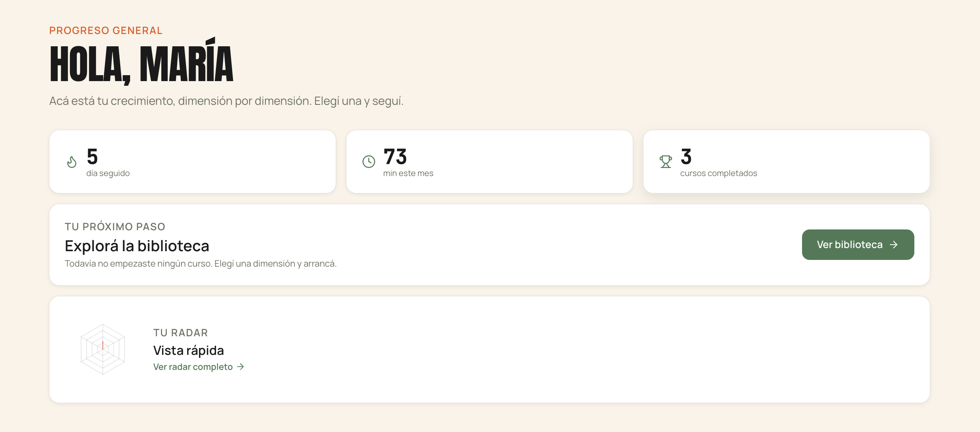The height and width of the screenshot is (432, 980).
Task: Click the TU PRÓXIMO PASO label
Action: click(115, 227)
